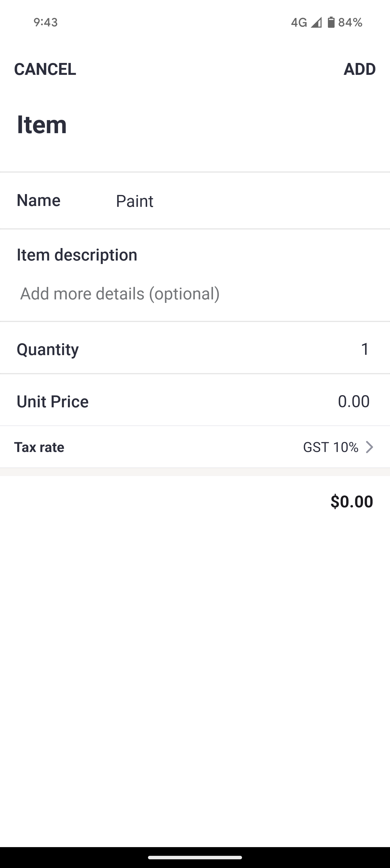The width and height of the screenshot is (390, 868).
Task: Tap the Item description label
Action: (x=77, y=255)
